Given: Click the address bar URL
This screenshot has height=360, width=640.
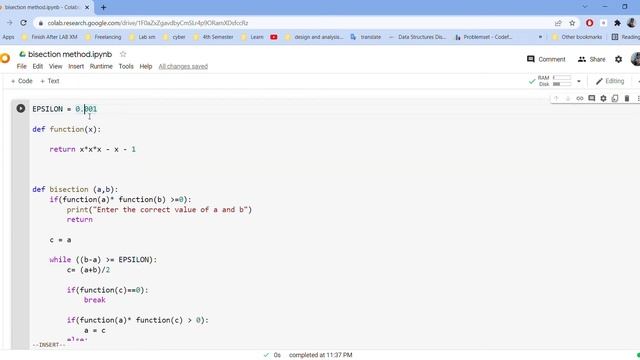Looking at the screenshot, I should (148, 23).
